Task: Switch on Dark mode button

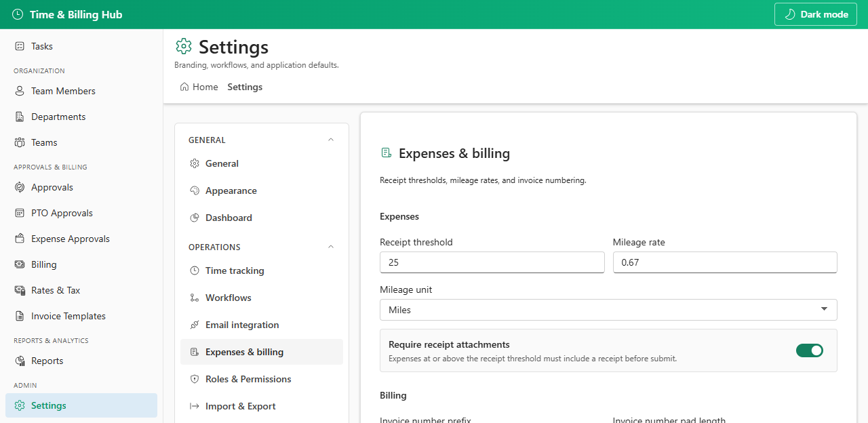Action: tap(816, 14)
